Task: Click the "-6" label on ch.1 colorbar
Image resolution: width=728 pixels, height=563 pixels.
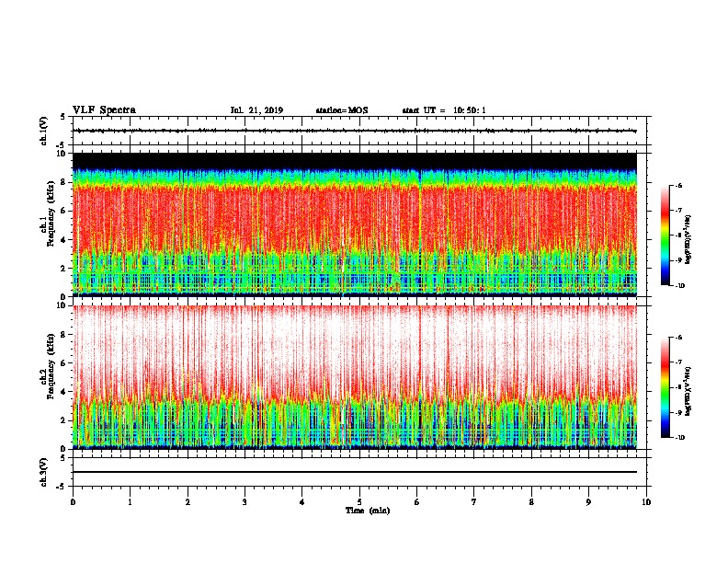Action: [x=678, y=185]
